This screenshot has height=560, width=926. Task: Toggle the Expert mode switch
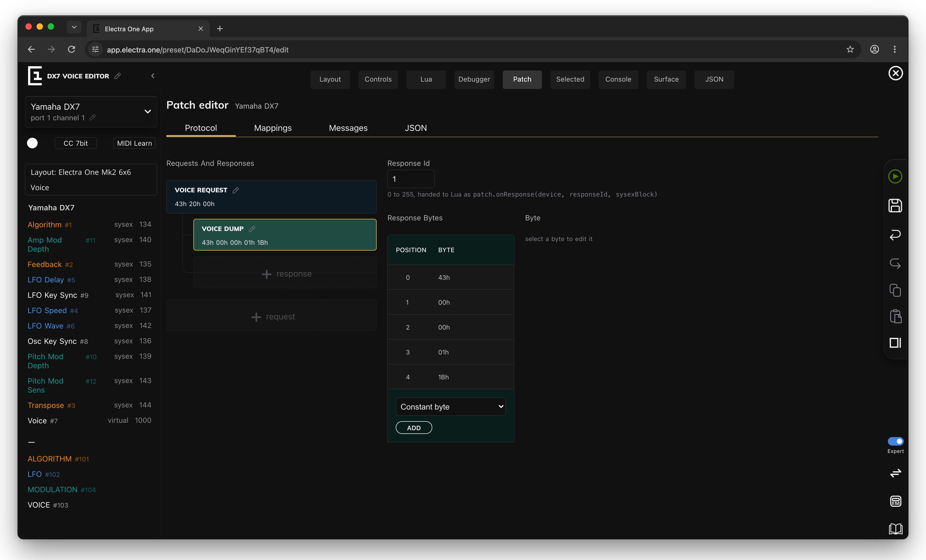(x=896, y=441)
